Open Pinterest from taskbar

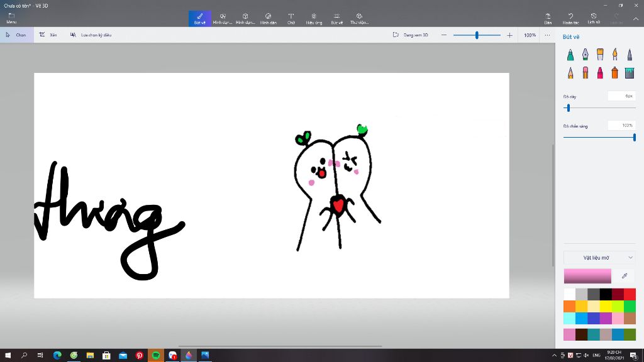[139, 355]
